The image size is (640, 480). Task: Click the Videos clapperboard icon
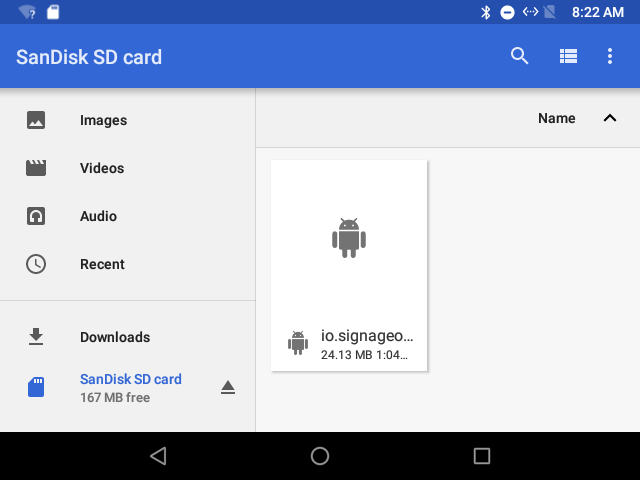36,168
